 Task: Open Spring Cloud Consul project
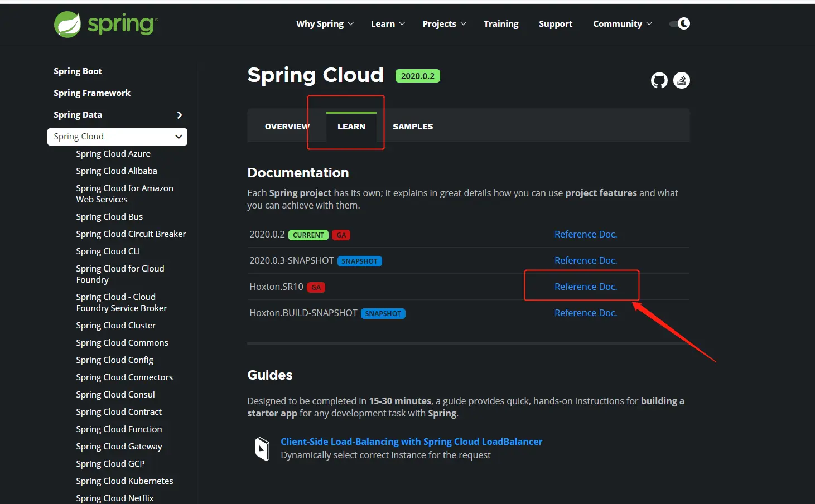pyautogui.click(x=115, y=395)
